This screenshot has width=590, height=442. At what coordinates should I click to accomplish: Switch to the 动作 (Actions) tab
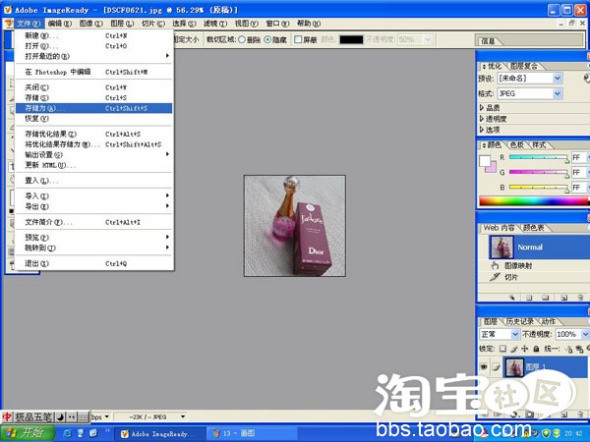pos(549,322)
